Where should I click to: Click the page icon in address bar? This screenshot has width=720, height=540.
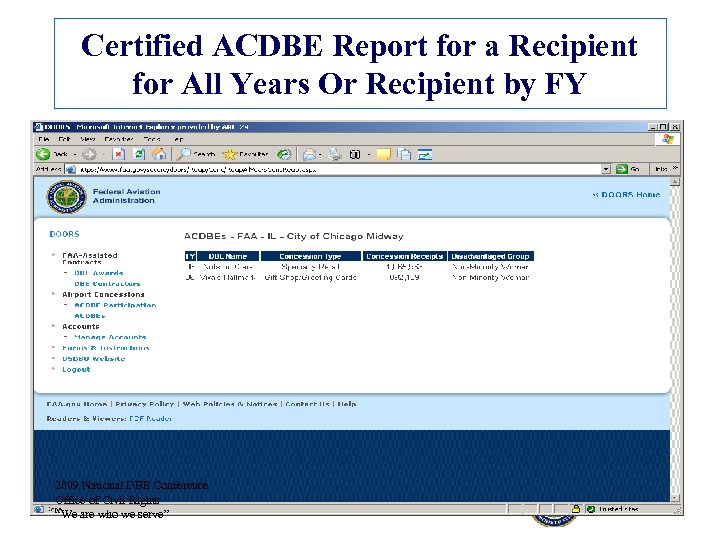[70, 169]
